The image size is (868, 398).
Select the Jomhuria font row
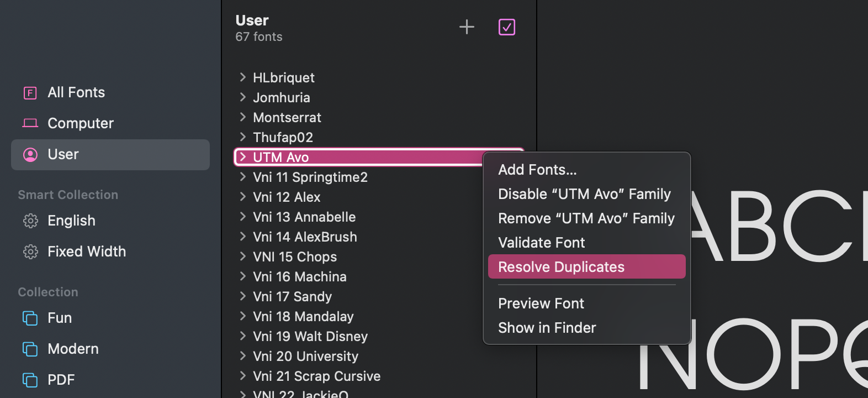coord(281,97)
